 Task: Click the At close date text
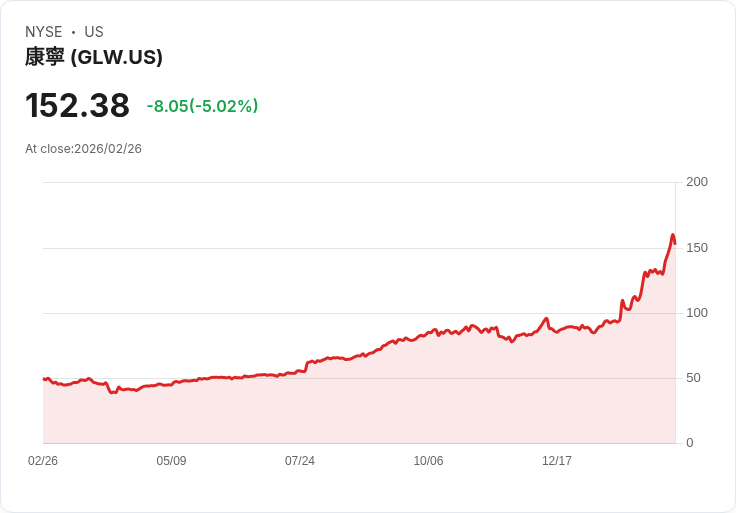point(83,149)
